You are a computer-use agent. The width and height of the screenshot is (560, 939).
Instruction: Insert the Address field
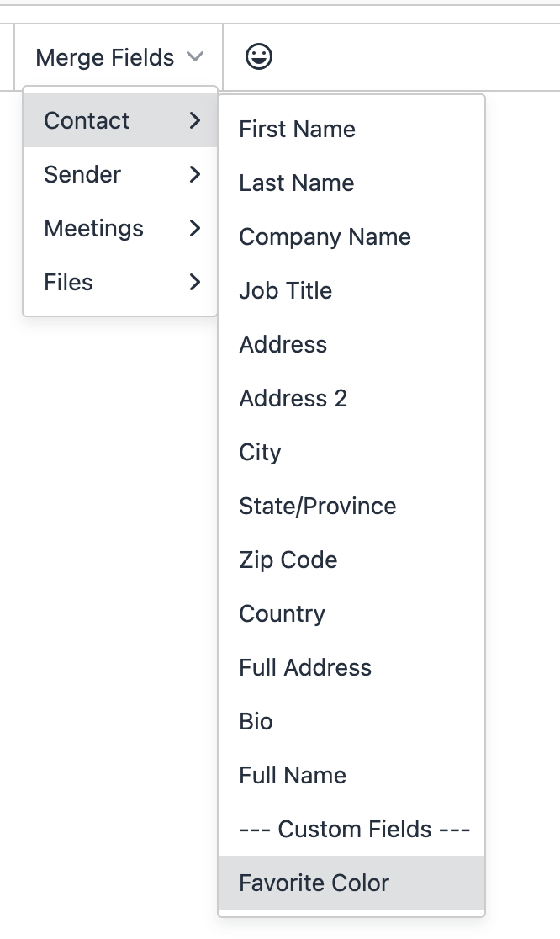pyautogui.click(x=351, y=345)
